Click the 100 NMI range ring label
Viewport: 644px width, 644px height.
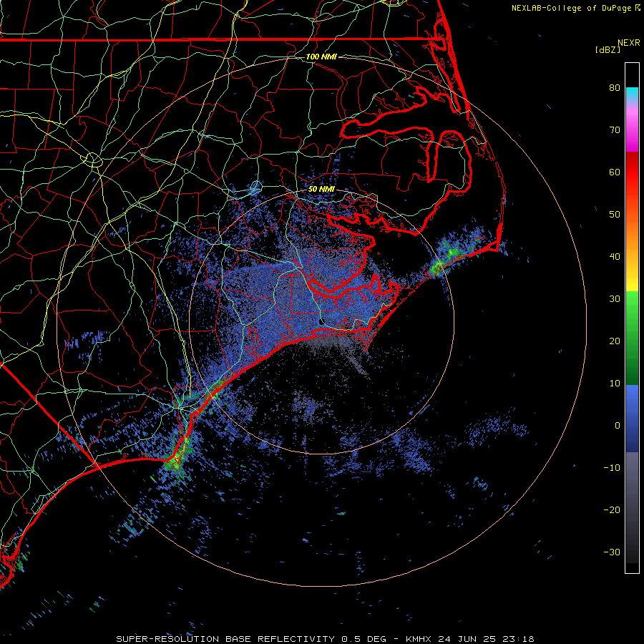point(321,57)
